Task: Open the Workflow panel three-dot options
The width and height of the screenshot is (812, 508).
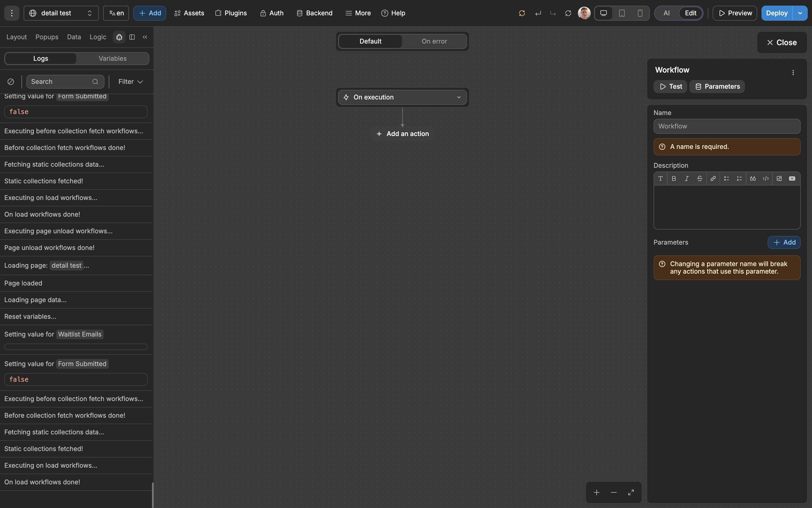Action: 793,73
